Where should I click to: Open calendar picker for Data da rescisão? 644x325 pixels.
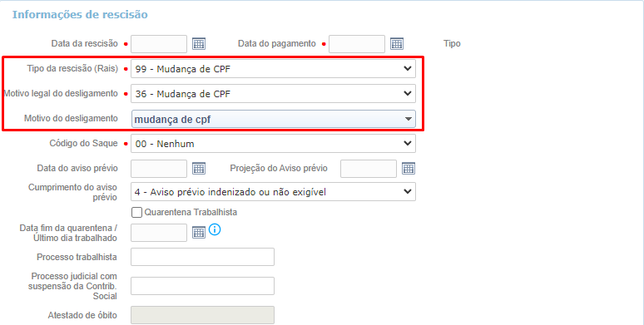[x=199, y=43]
